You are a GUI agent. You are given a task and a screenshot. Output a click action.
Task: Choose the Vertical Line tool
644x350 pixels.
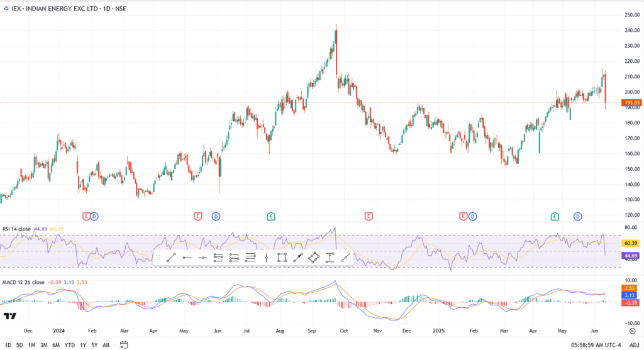tap(267, 258)
